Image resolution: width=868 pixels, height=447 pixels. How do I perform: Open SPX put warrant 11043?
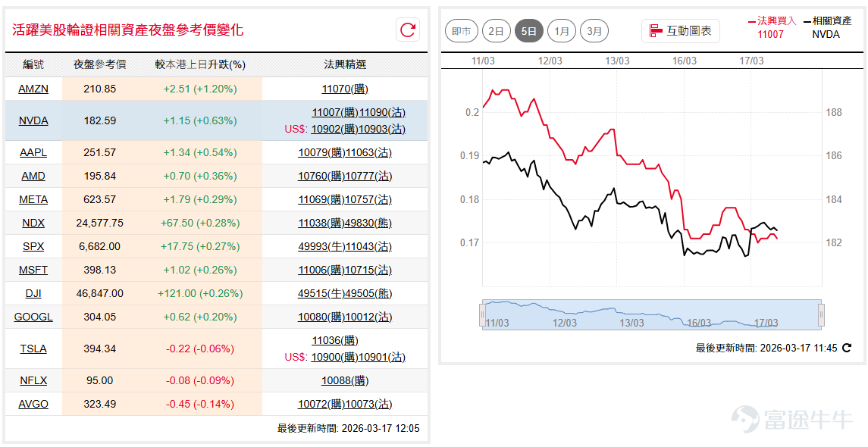(368, 246)
